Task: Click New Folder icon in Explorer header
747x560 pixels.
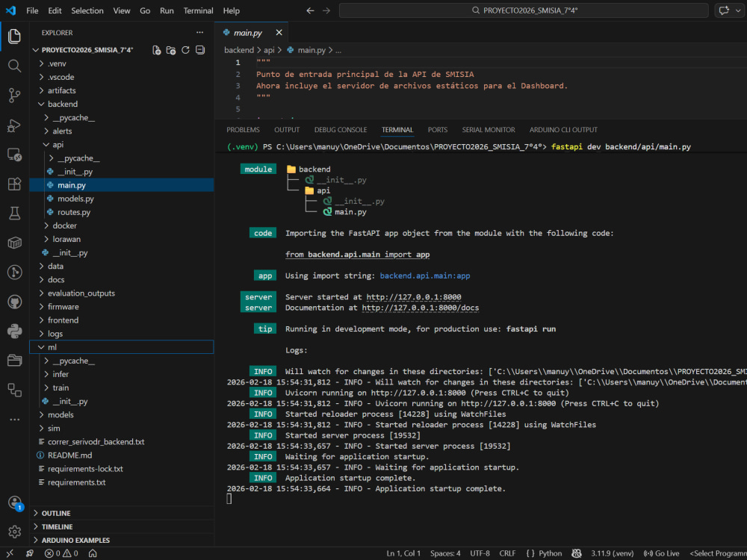Action: click(171, 50)
